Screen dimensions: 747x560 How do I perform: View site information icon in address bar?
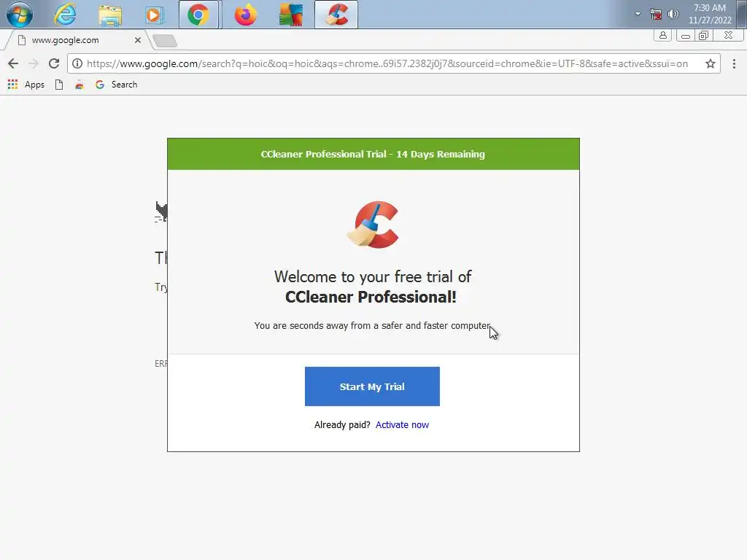77,63
